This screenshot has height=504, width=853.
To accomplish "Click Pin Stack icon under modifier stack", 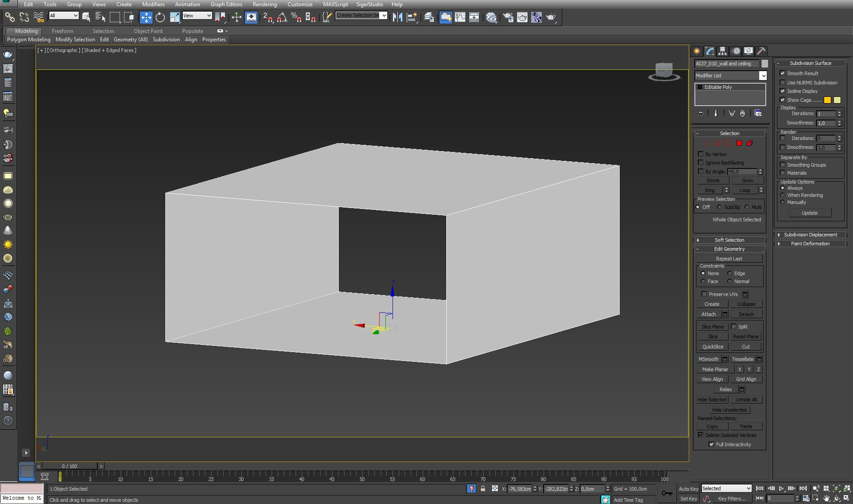I will [701, 113].
